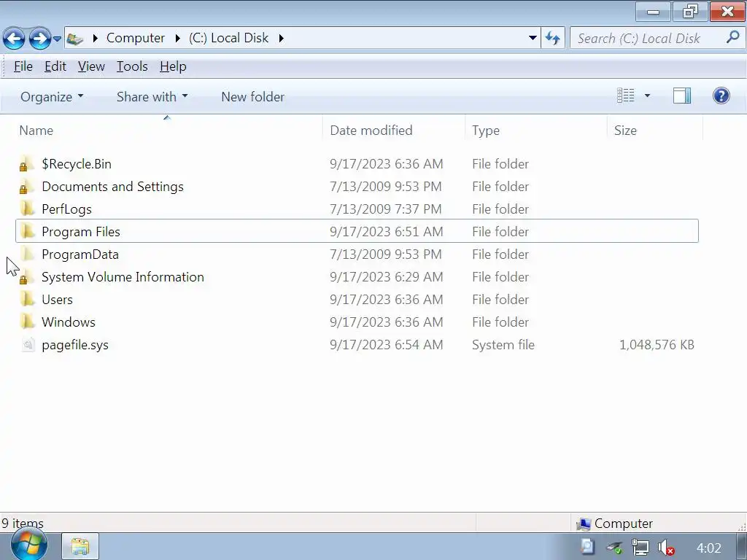Open the Tools menu
Viewport: 747px width, 560px height.
pos(132,66)
